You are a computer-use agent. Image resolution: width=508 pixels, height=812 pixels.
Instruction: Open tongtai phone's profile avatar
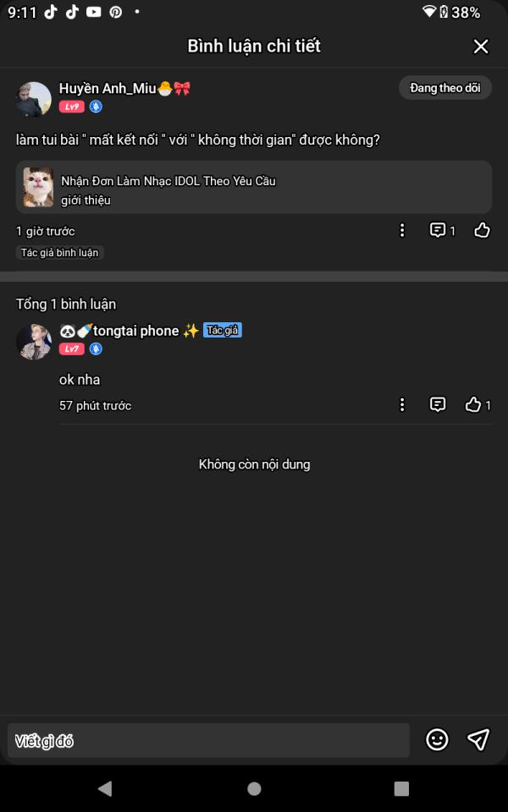pyautogui.click(x=34, y=341)
